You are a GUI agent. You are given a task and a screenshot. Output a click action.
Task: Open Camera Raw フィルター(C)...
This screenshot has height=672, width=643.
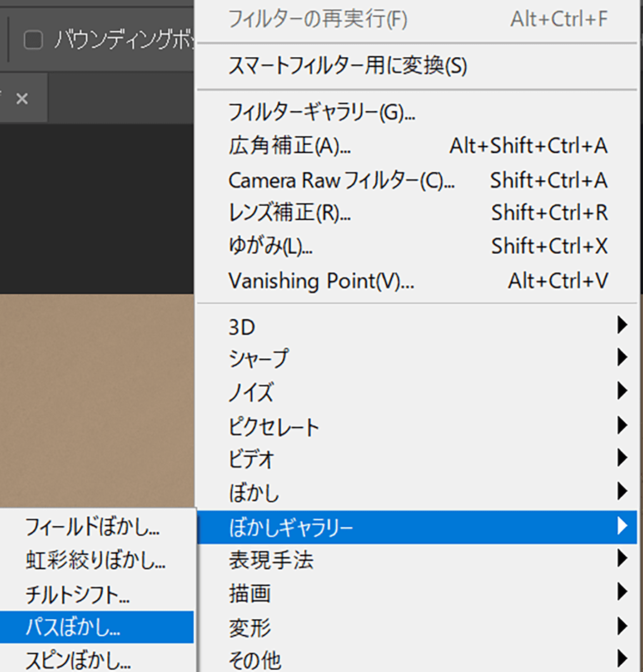(417, 180)
